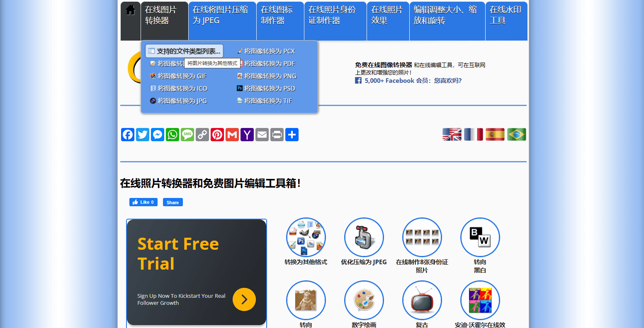Open the 在线图标制作器 menu tab

pos(280,14)
